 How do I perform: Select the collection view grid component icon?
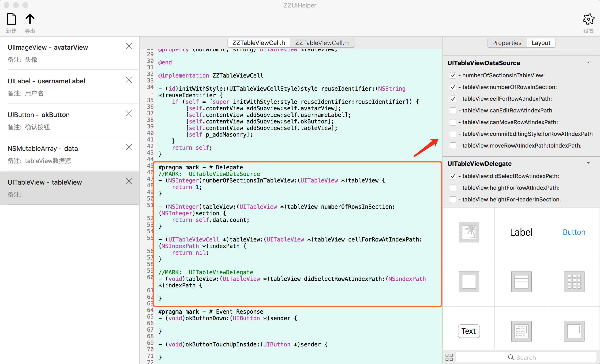tap(574, 282)
